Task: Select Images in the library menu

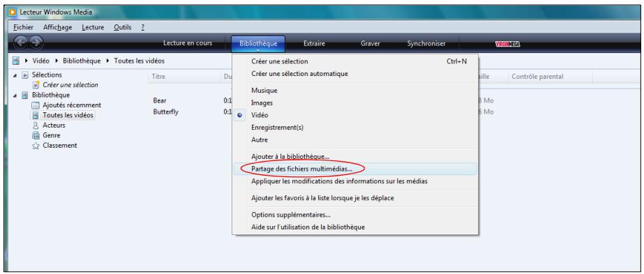Action: point(355,103)
